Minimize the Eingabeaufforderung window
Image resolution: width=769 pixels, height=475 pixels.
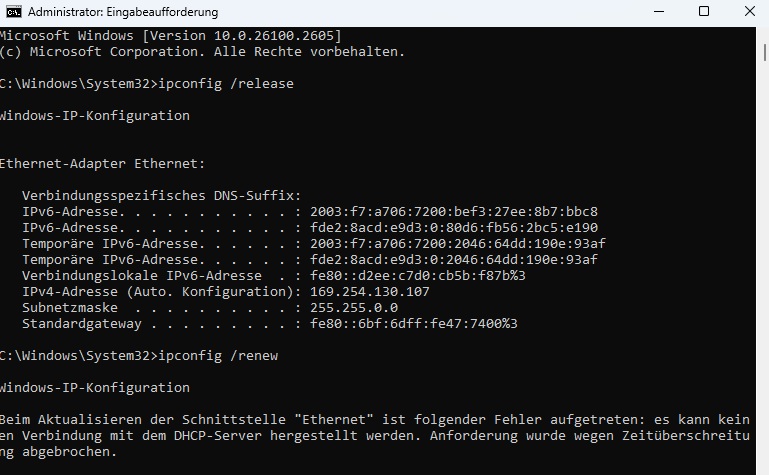point(655,12)
